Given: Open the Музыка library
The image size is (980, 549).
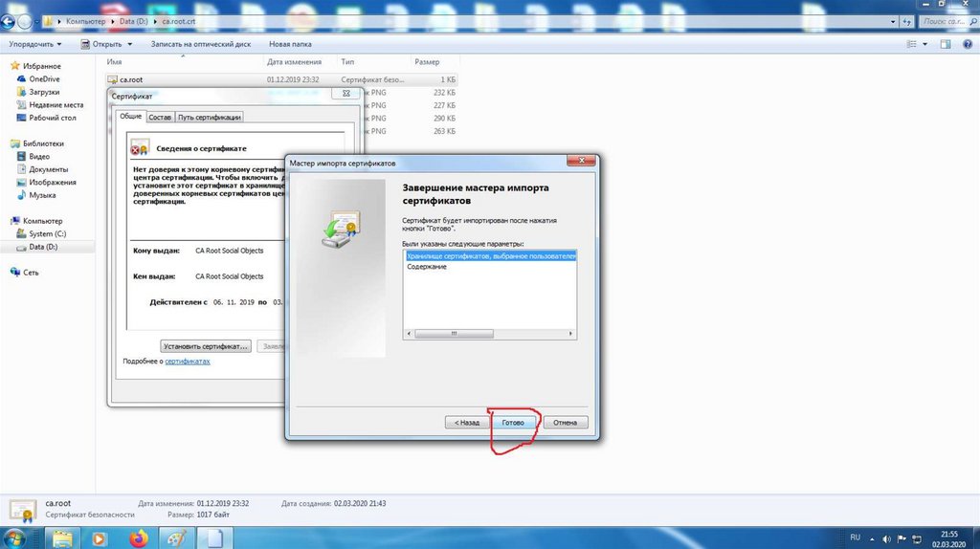Looking at the screenshot, I should point(42,195).
